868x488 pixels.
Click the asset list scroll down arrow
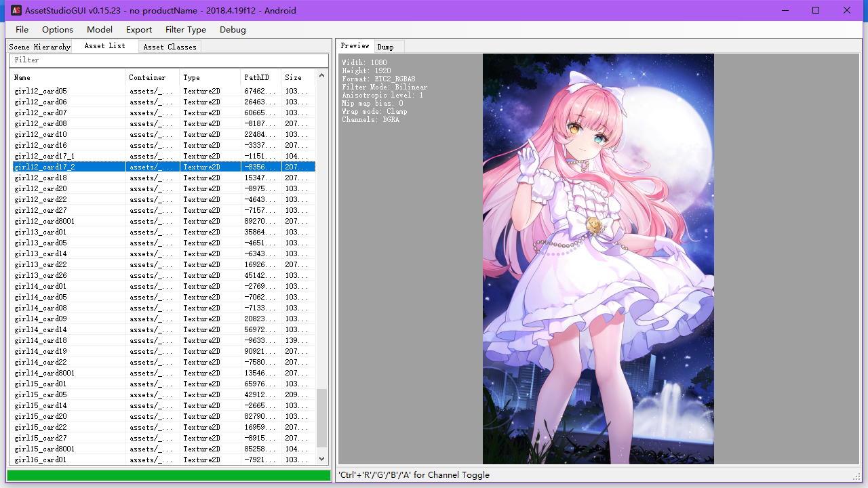tap(322, 459)
